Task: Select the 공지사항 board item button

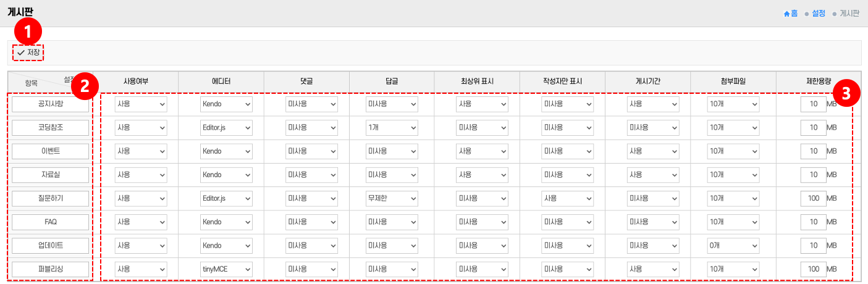Action: pyautogui.click(x=50, y=104)
